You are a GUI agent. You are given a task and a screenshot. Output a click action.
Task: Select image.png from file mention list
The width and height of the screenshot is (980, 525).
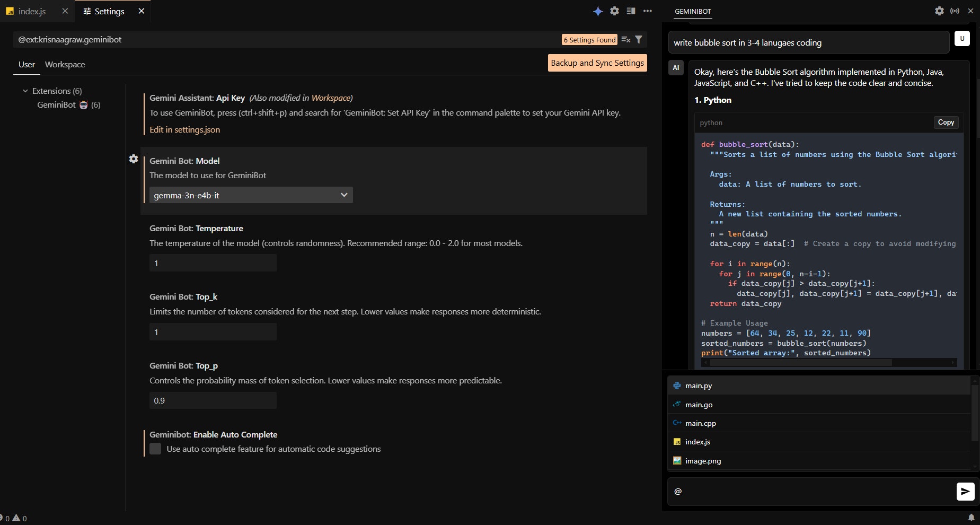click(819, 461)
